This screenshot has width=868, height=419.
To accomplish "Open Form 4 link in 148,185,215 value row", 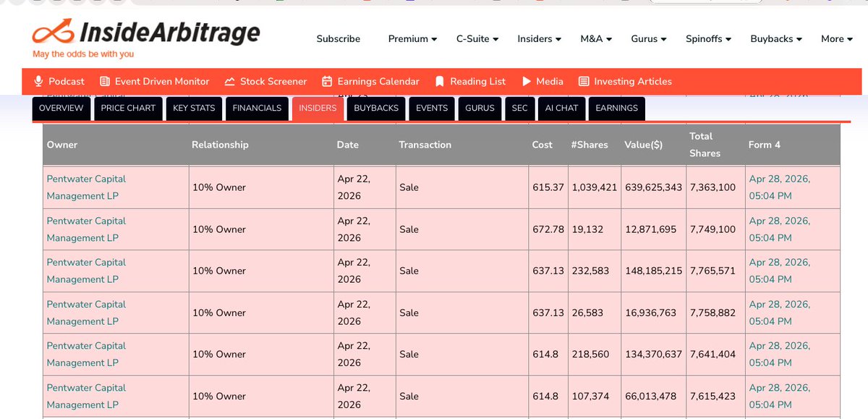I will click(x=780, y=271).
